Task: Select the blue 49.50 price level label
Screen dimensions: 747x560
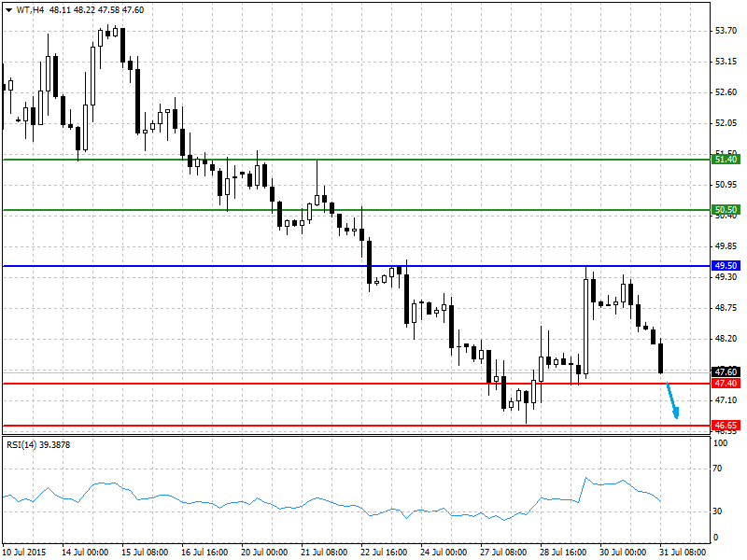Action: tap(726, 266)
